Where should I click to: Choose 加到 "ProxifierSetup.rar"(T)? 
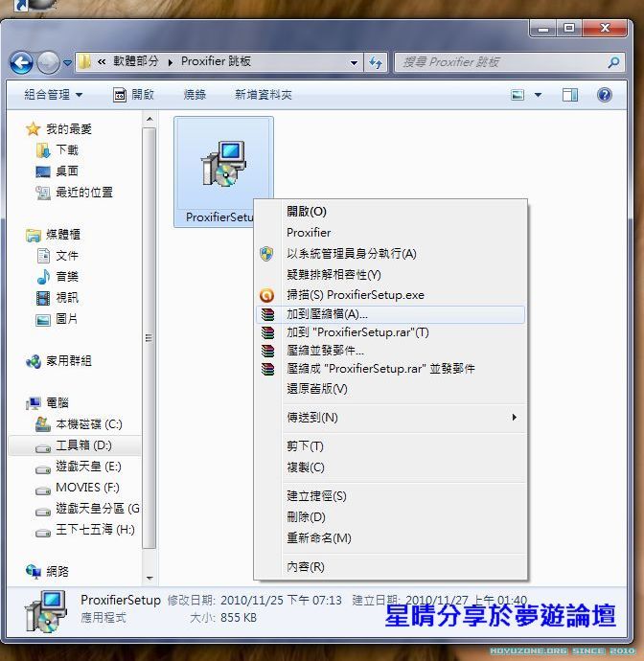[x=391, y=332]
